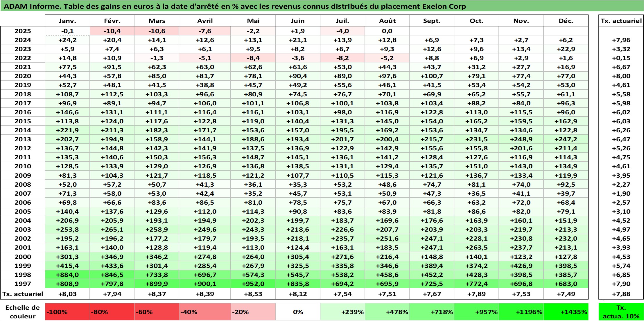The image size is (644, 321).
Task: Click the -100% red color scale swatch
Action: point(67,312)
